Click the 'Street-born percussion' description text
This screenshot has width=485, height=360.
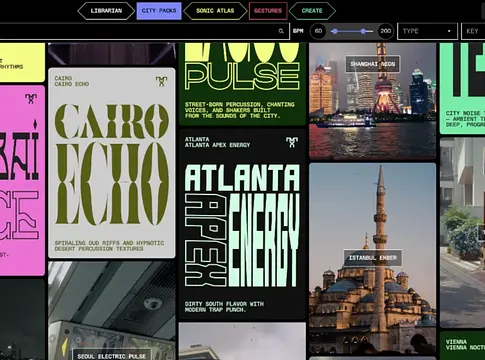[240, 110]
